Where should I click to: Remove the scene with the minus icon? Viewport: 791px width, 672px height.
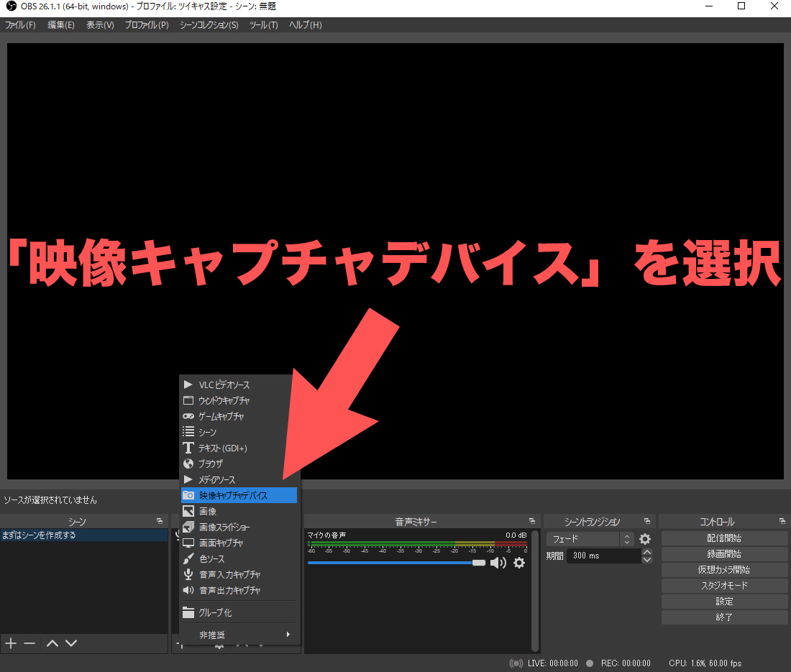pyautogui.click(x=29, y=643)
